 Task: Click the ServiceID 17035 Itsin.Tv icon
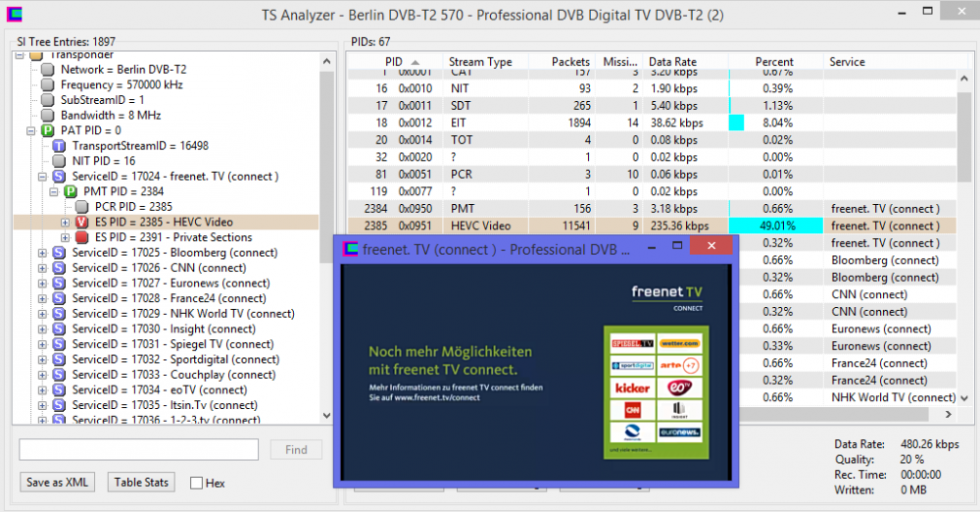click(59, 406)
